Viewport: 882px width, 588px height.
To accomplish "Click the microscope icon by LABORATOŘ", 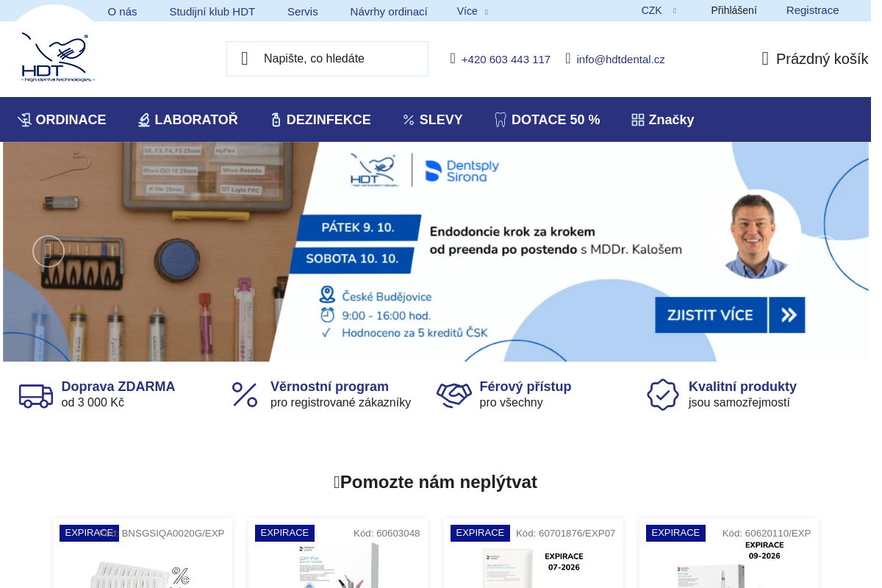I will 144,120.
